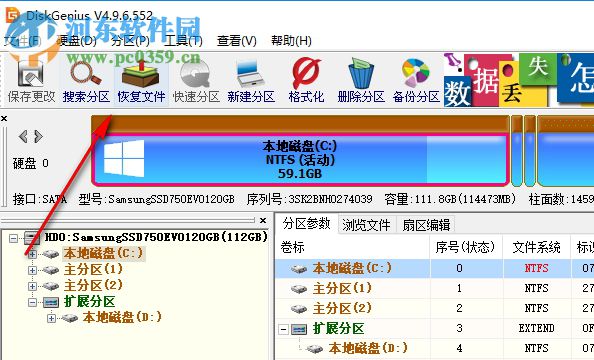Expand 主分区(1) tree node

tap(33, 270)
